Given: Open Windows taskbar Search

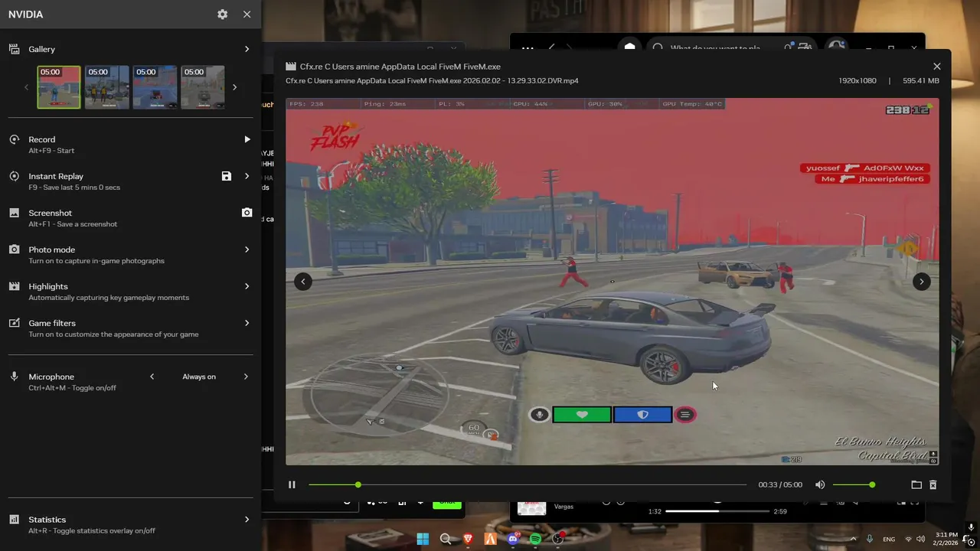Looking at the screenshot, I should (x=446, y=539).
